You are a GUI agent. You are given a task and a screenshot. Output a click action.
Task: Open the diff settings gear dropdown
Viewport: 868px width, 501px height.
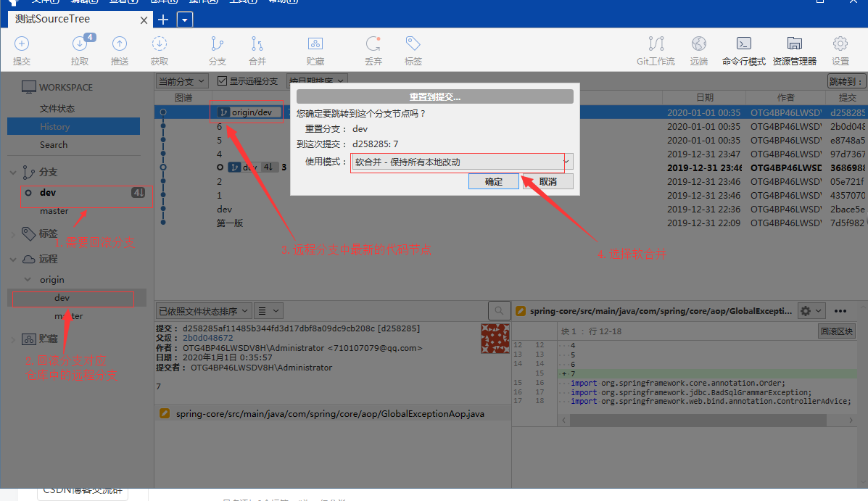click(811, 310)
